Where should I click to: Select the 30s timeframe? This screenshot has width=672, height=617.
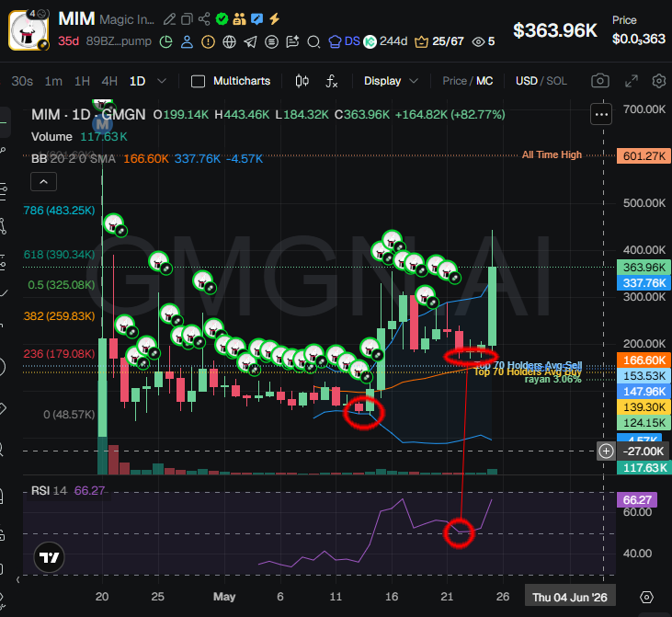click(x=22, y=81)
